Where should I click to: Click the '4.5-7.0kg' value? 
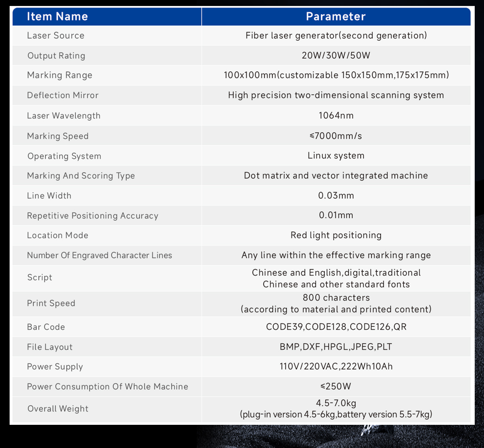point(336,403)
